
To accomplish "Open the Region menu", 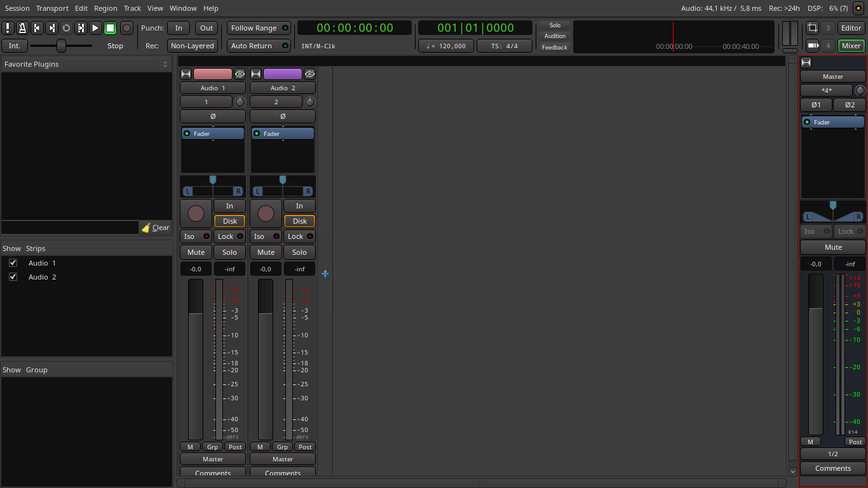I will [105, 8].
